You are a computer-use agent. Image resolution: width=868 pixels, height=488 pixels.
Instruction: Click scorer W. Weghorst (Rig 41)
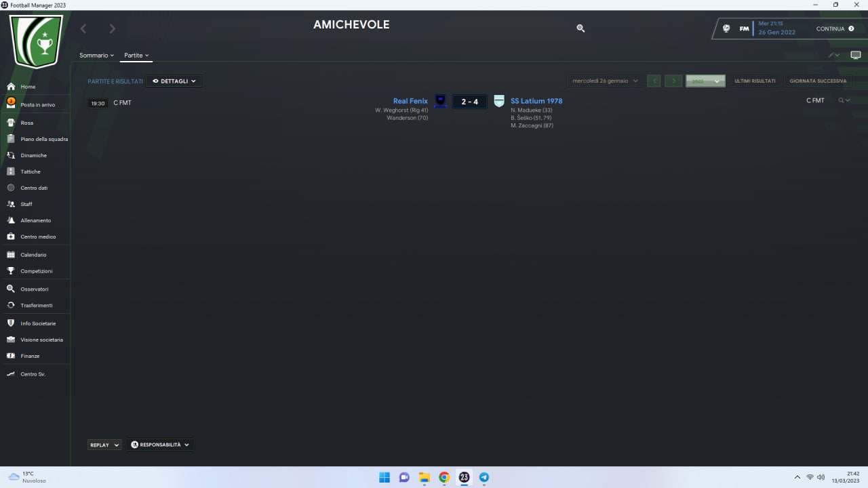click(x=401, y=110)
